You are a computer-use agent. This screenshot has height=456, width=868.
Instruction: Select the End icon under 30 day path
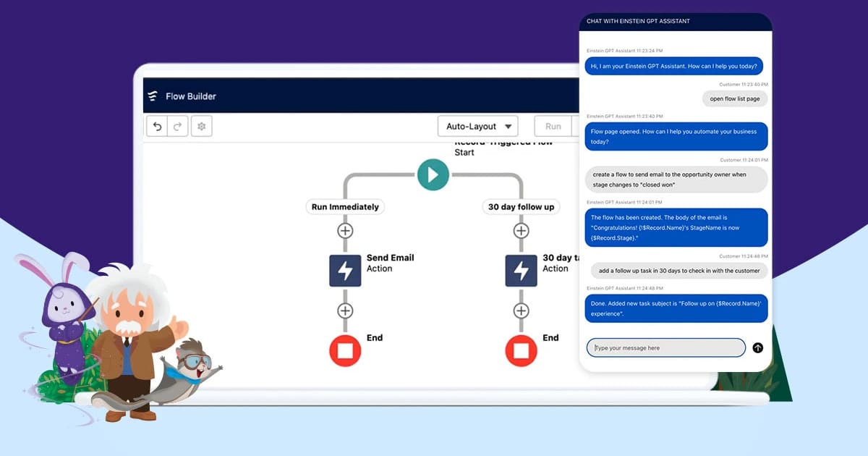[521, 350]
